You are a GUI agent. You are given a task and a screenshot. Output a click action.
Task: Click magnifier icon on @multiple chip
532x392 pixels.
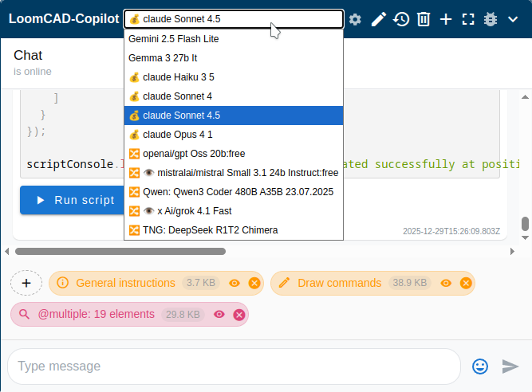click(x=24, y=314)
